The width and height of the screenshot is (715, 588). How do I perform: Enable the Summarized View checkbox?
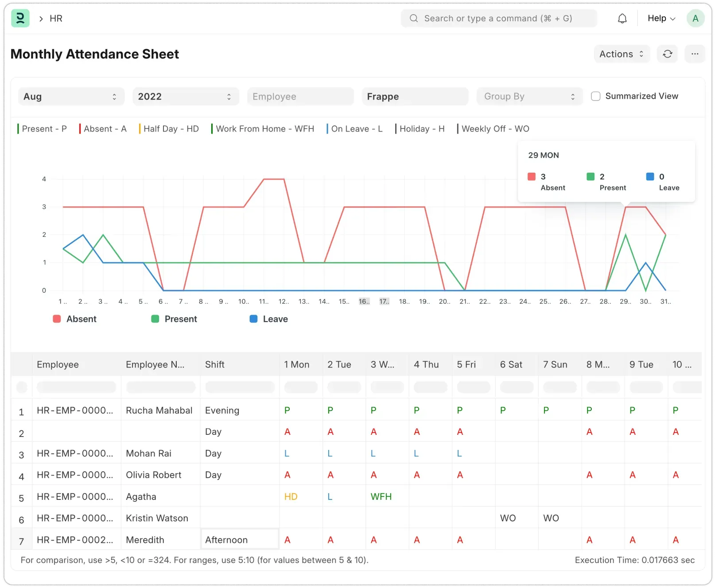click(x=595, y=96)
